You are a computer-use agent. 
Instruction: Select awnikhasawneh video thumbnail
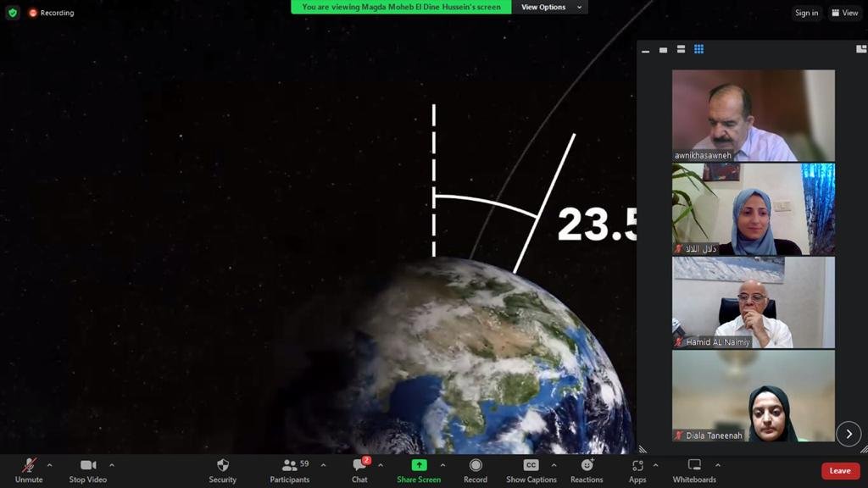tap(754, 115)
